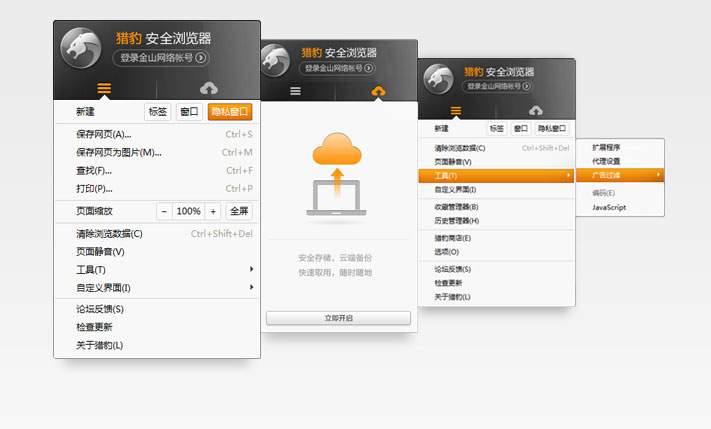Toggle full screen with 全屏 button
Viewport: 711px width, 429px height.
238,211
